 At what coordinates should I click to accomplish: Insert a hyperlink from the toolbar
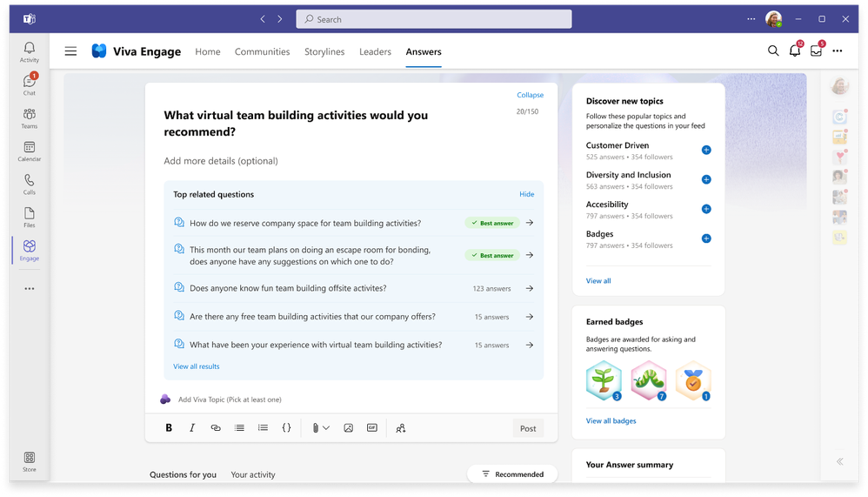(x=216, y=427)
